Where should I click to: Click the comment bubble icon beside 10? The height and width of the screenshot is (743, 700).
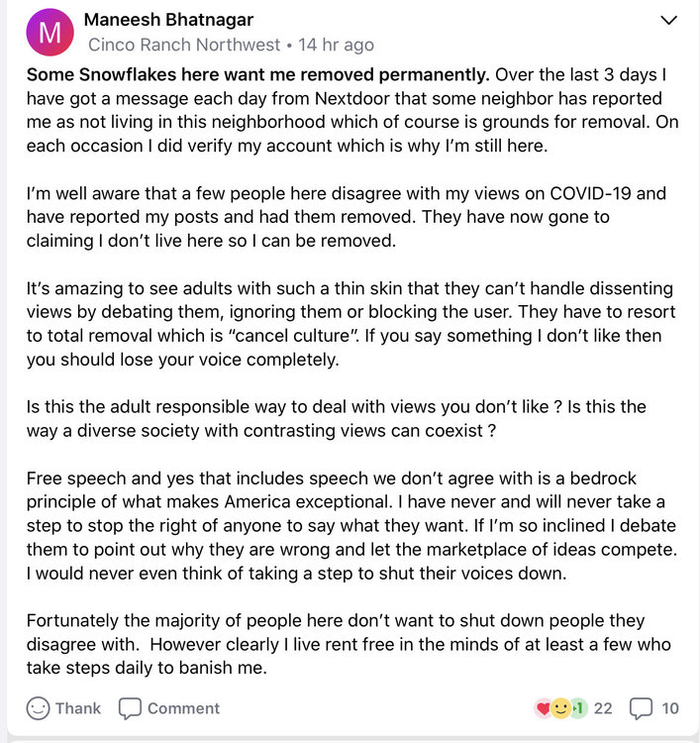point(642,708)
